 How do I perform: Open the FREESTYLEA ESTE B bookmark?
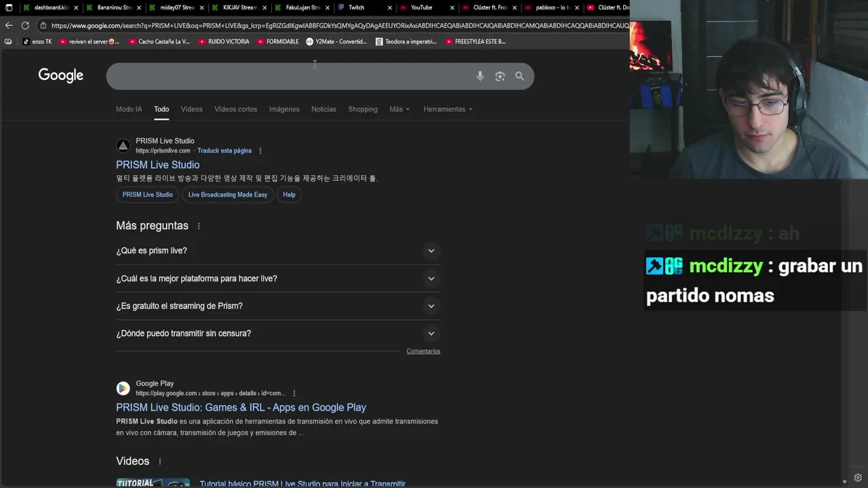(475, 41)
